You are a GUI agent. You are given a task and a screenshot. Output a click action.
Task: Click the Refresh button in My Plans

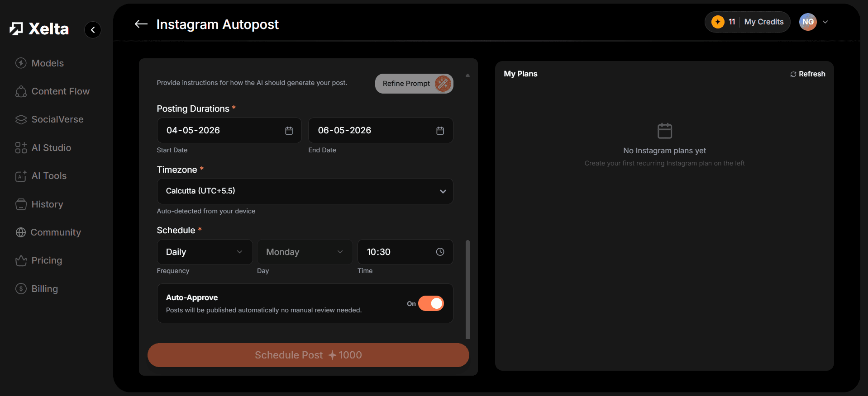pos(808,74)
